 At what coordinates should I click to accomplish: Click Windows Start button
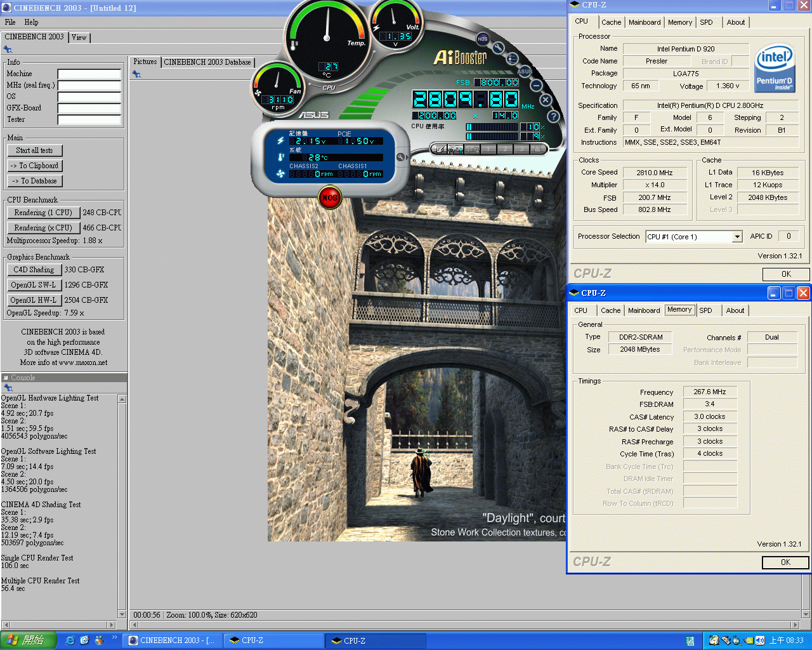coord(28,640)
